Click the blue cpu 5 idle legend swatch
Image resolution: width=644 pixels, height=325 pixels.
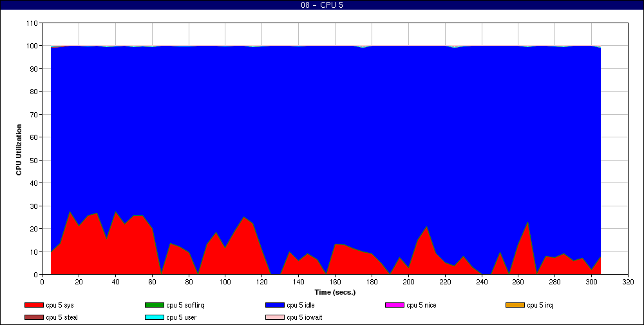[x=275, y=305]
